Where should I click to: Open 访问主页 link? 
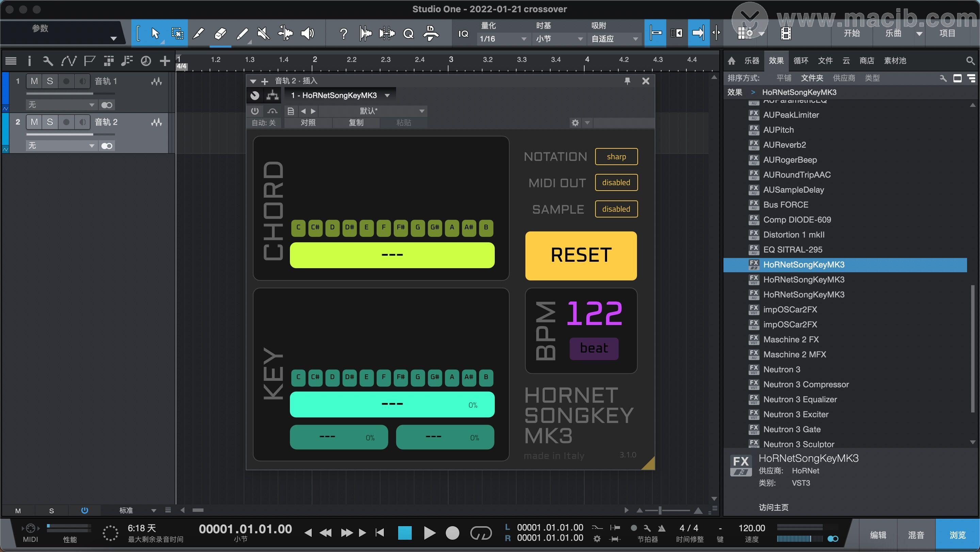(x=774, y=507)
